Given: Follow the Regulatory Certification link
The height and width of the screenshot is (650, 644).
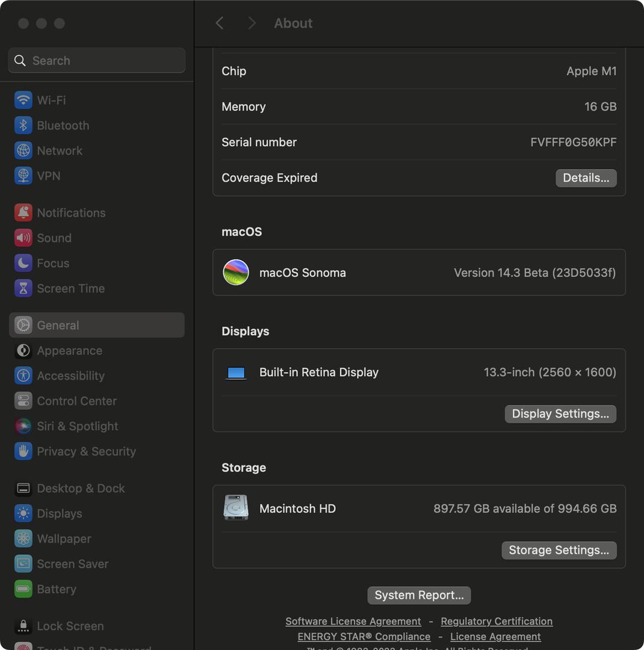Looking at the screenshot, I should pyautogui.click(x=497, y=621).
